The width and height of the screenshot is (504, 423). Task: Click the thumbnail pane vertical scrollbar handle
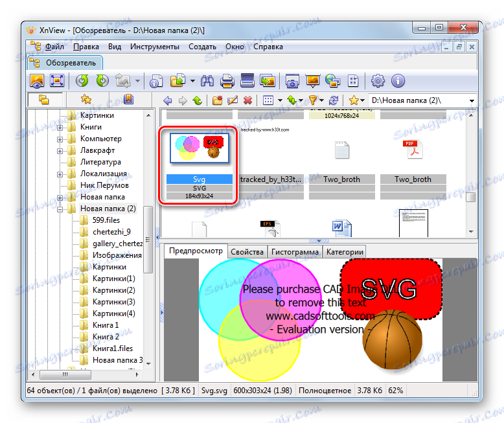pyautogui.click(x=470, y=197)
